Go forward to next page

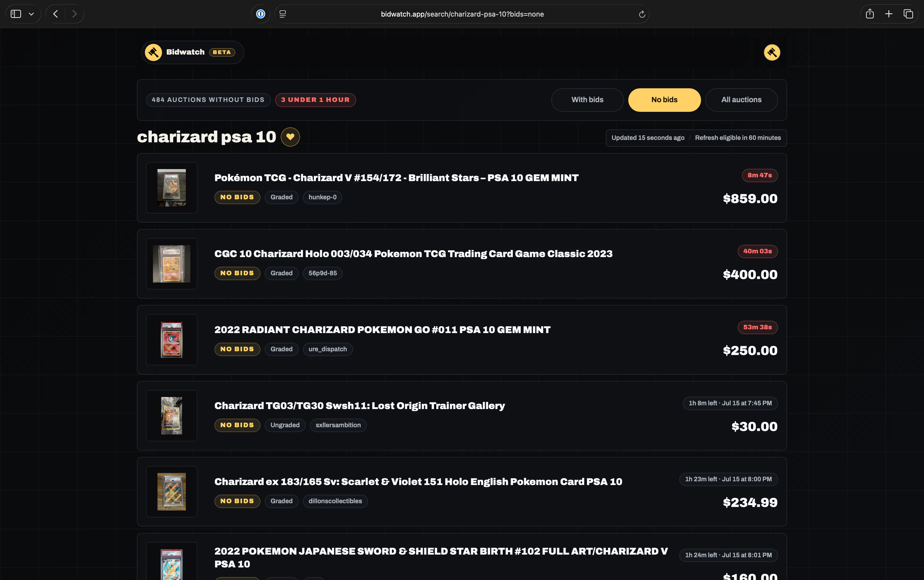coord(74,14)
